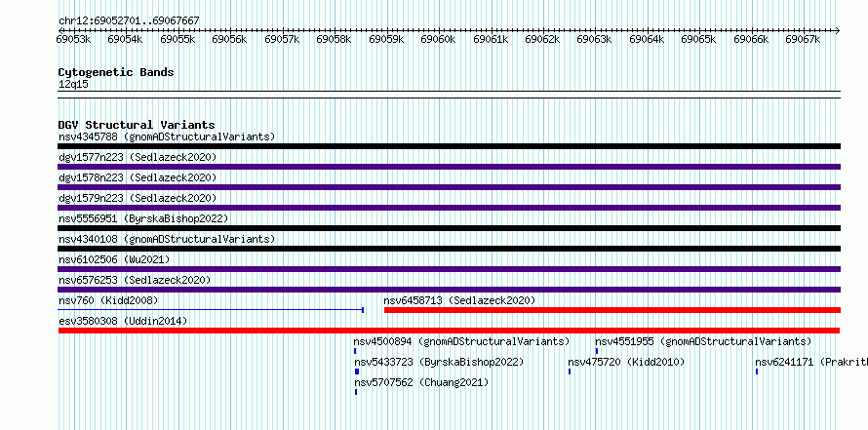Select the black bar under nsv4345788
Screen dimensions: 868x430
click(449, 146)
